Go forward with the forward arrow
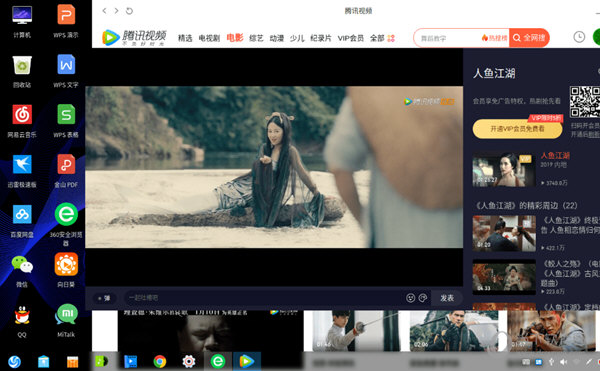 [116, 11]
